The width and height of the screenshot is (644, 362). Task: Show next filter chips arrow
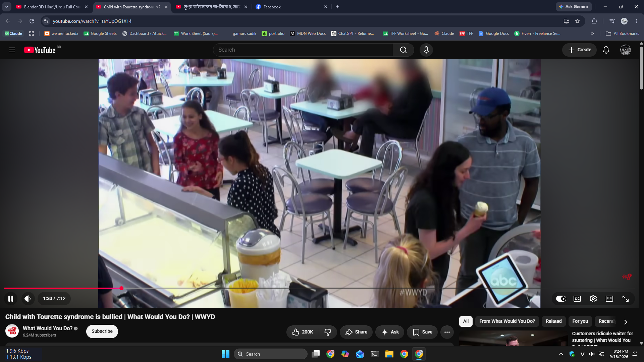click(626, 322)
